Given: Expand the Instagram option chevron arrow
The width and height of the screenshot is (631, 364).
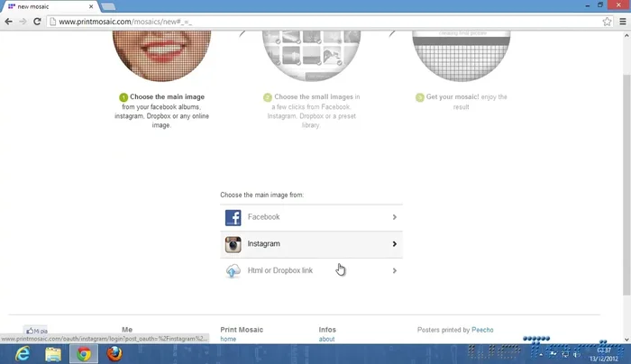Looking at the screenshot, I should (x=395, y=244).
